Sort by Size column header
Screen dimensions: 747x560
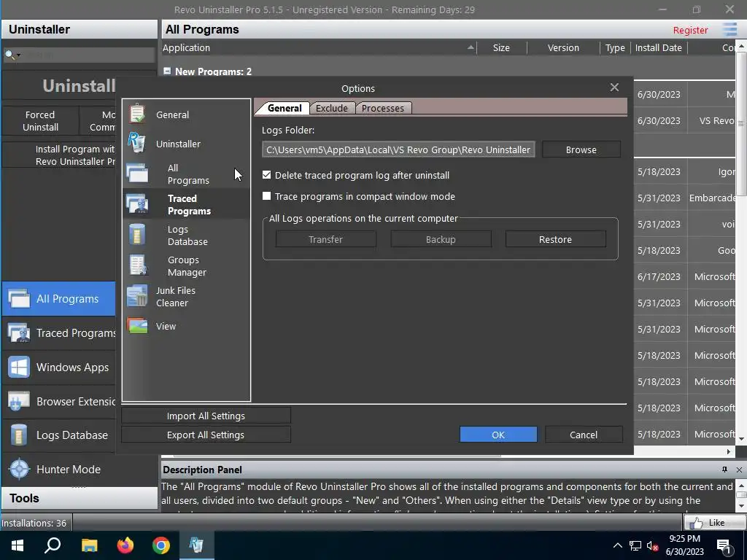[501, 47]
